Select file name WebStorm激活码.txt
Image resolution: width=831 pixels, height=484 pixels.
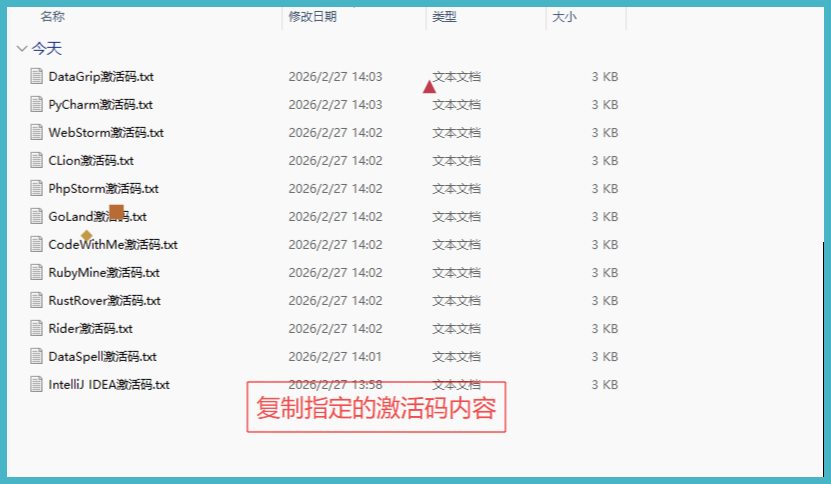coord(106,133)
